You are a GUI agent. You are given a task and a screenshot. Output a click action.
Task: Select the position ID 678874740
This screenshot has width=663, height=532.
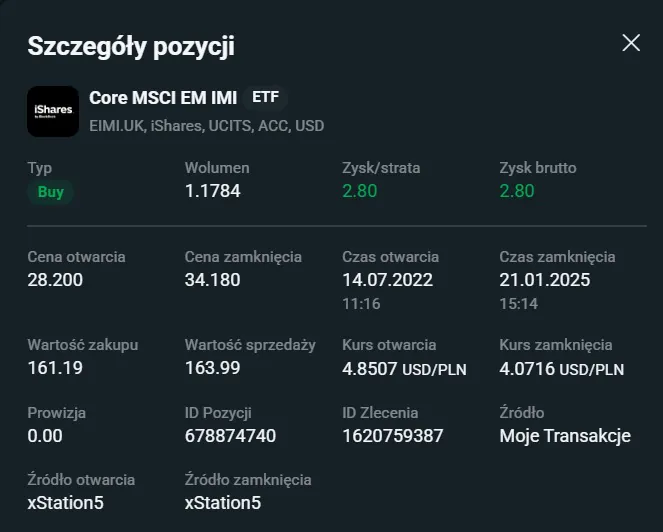230,436
